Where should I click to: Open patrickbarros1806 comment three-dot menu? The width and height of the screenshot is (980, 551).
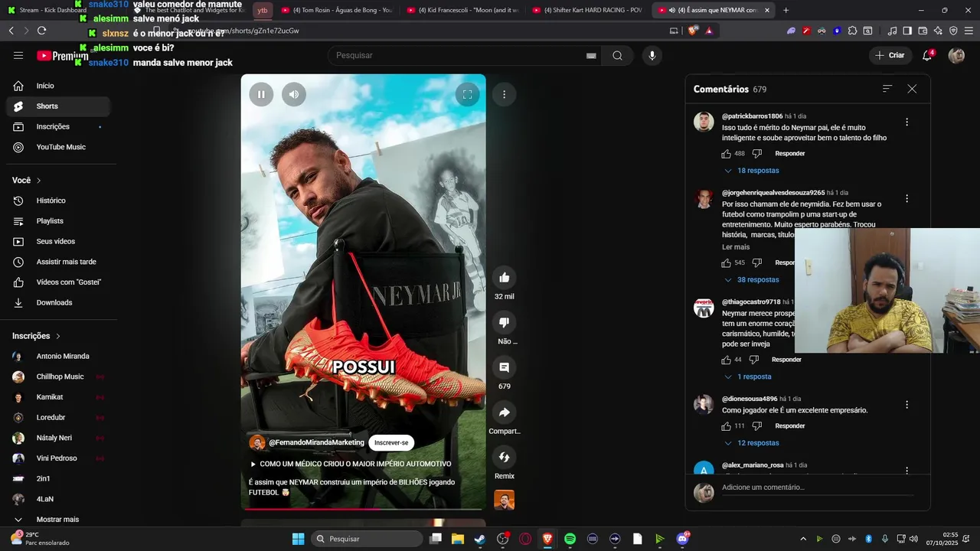906,122
